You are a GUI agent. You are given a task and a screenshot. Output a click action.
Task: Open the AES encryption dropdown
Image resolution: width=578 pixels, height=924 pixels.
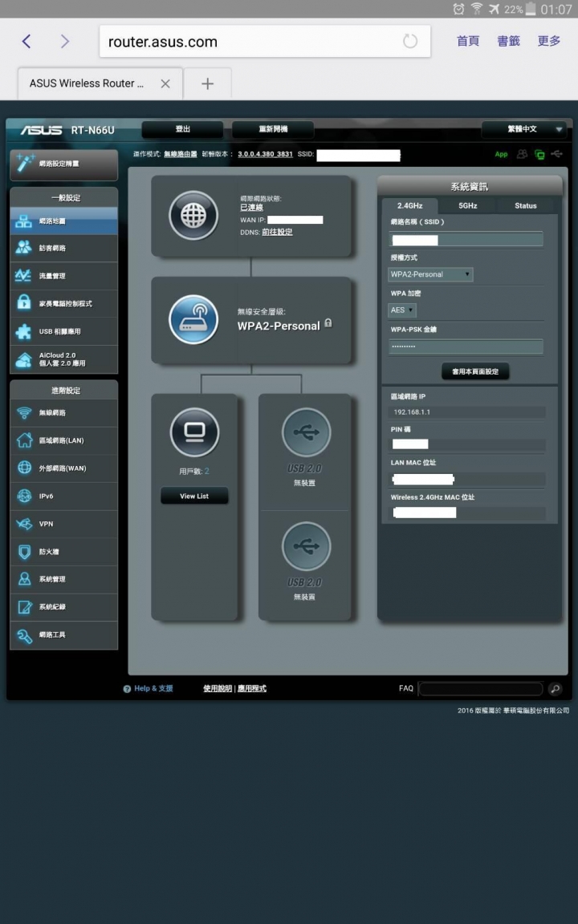pyautogui.click(x=402, y=310)
